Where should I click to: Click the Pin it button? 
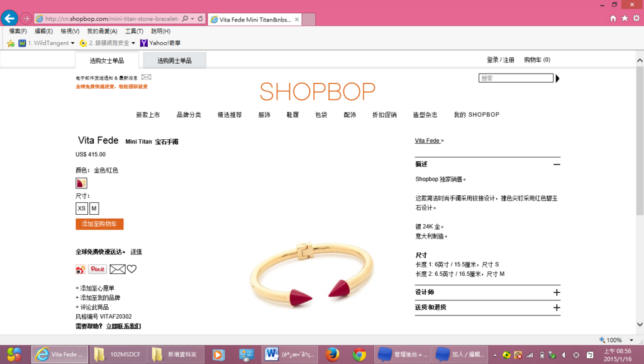click(x=97, y=269)
